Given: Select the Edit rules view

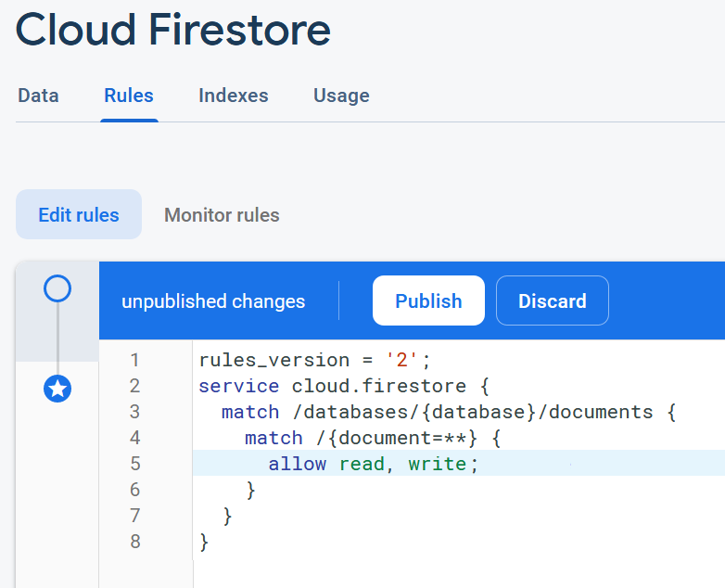Looking at the screenshot, I should tap(79, 215).
